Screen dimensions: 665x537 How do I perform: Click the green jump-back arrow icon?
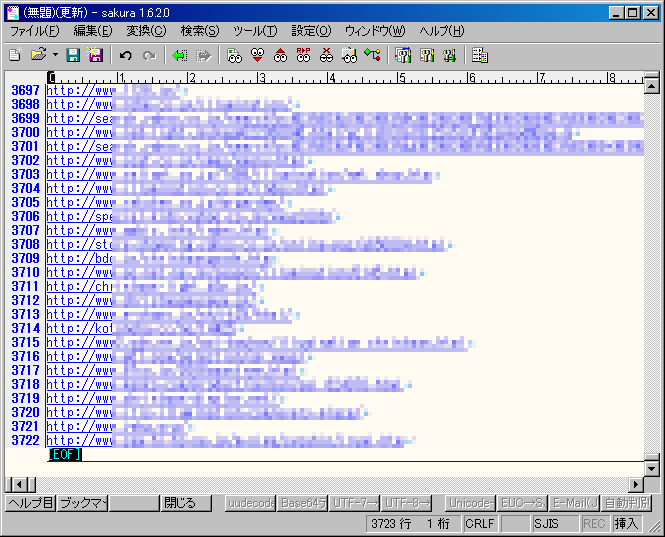click(180, 55)
